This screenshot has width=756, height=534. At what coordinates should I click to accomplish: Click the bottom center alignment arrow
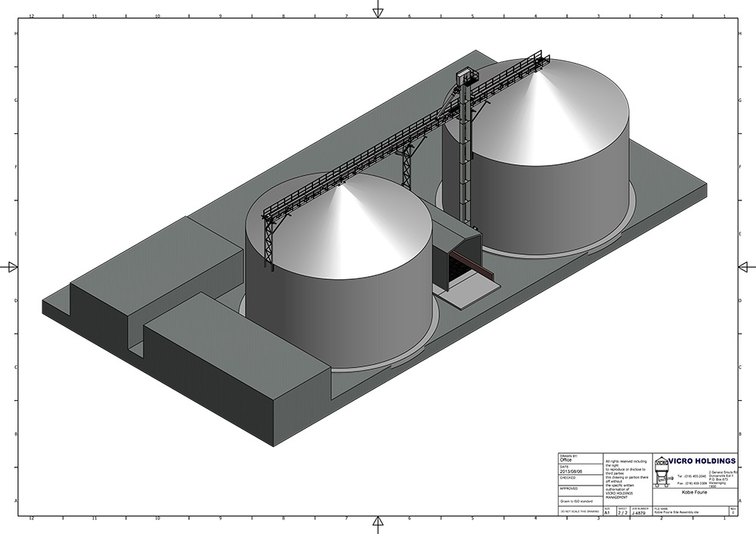[377, 523]
